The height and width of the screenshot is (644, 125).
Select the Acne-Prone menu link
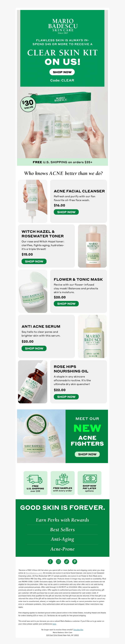pyautogui.click(x=62, y=549)
